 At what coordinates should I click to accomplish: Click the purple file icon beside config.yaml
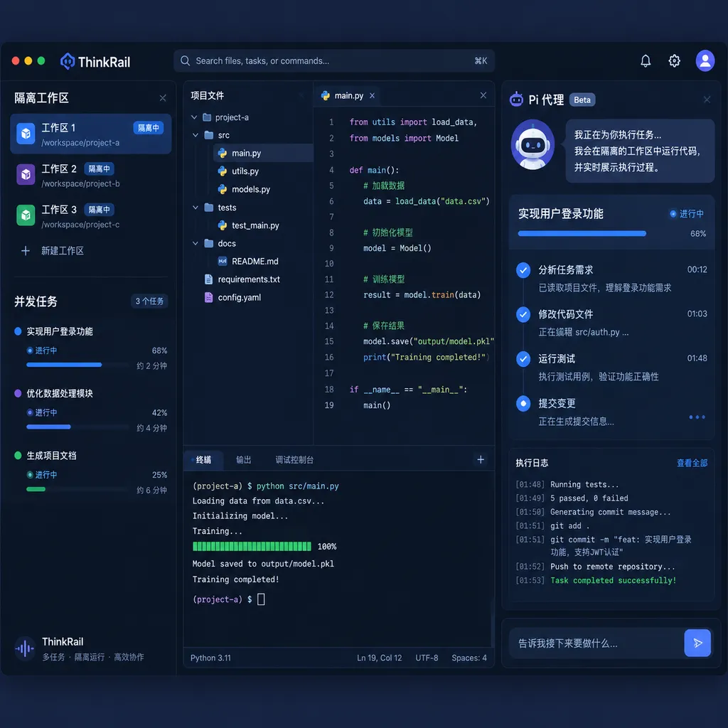(208, 297)
